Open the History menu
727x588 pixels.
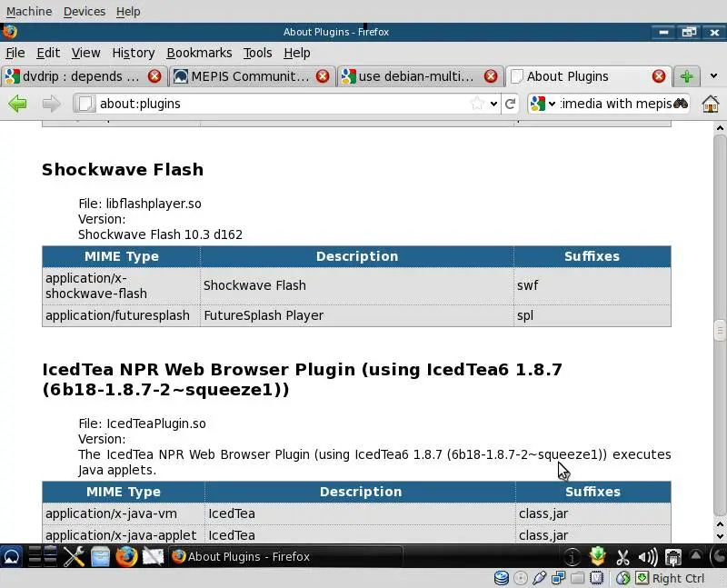(x=134, y=53)
